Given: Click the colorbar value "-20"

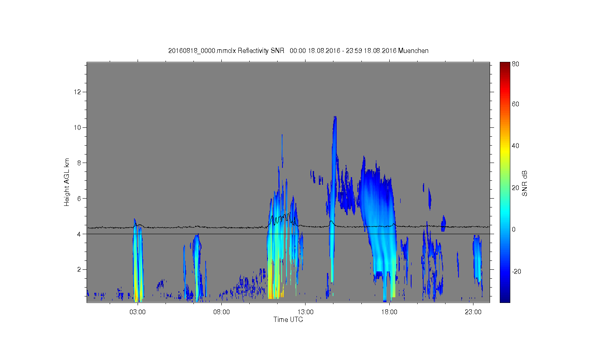Looking at the screenshot, I should point(516,272).
